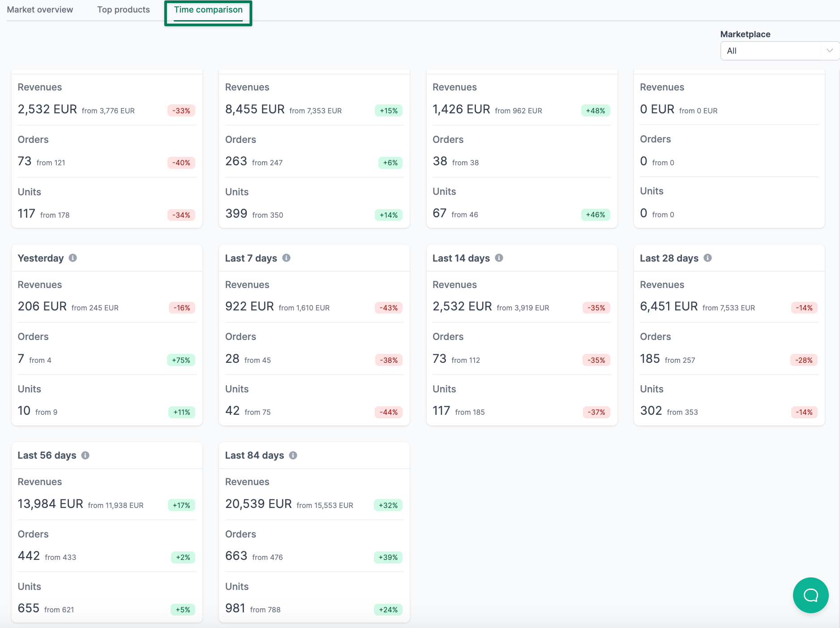Screen dimensions: 840x628
Task: Click the -38% orders badge in Last 7 days
Action: [x=389, y=360]
